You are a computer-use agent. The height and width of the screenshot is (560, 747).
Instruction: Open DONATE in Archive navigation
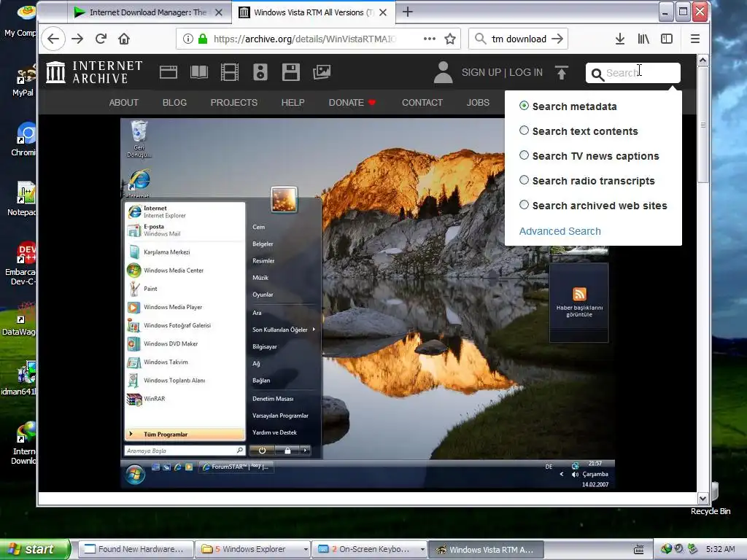[352, 102]
